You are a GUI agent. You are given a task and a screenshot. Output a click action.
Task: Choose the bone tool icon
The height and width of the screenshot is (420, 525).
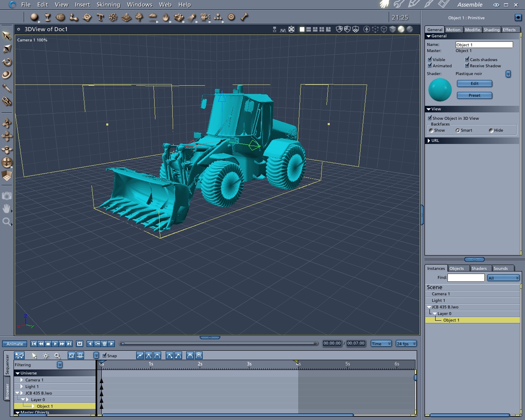244,17
